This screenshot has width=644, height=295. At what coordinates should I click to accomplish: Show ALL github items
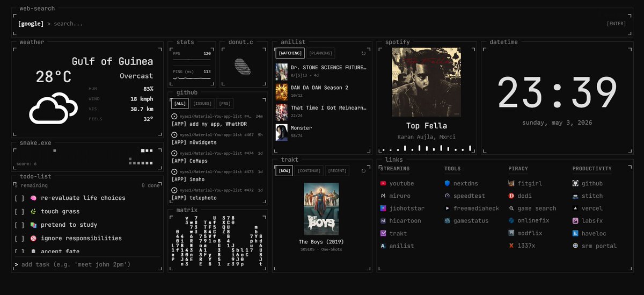(x=180, y=104)
